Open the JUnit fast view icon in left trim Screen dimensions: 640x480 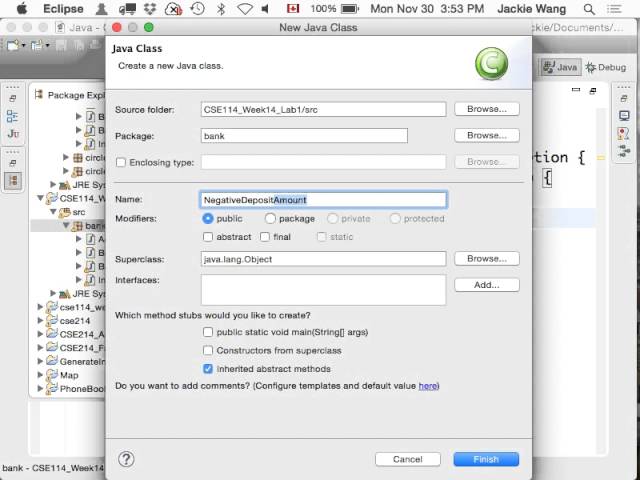pos(13,133)
